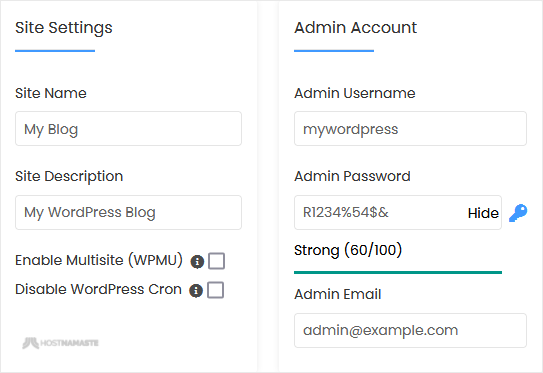The image size is (543, 373).
Task: Click the Site Settings section heading
Action: [x=64, y=28]
